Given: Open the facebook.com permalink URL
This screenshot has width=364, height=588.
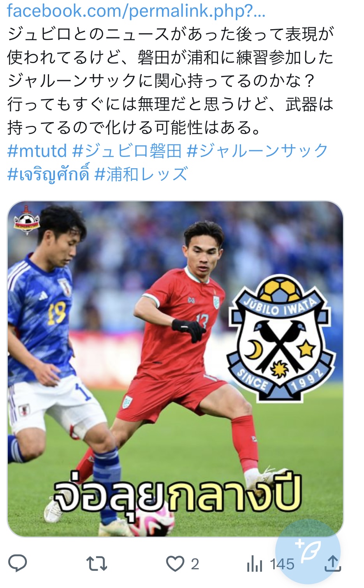Looking at the screenshot, I should 136,11.
